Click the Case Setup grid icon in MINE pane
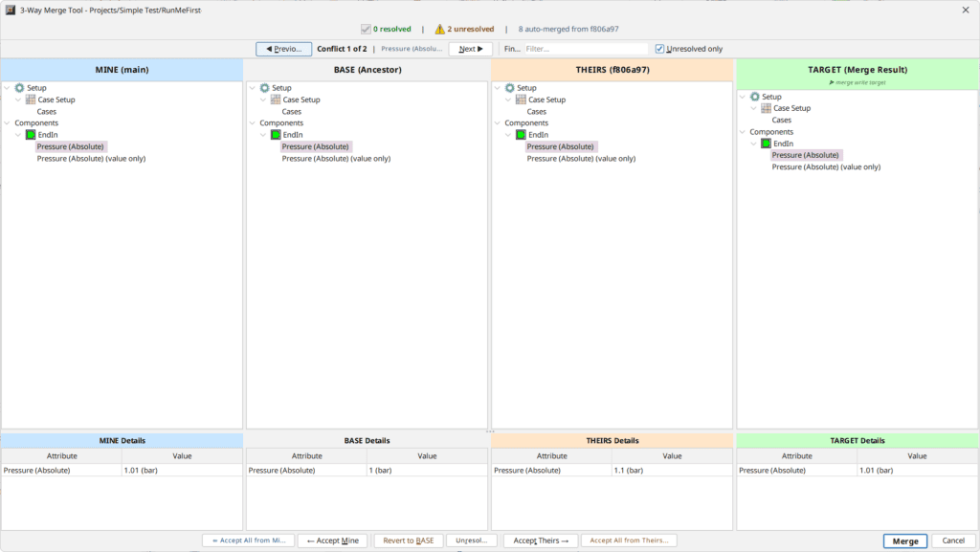 click(x=31, y=99)
